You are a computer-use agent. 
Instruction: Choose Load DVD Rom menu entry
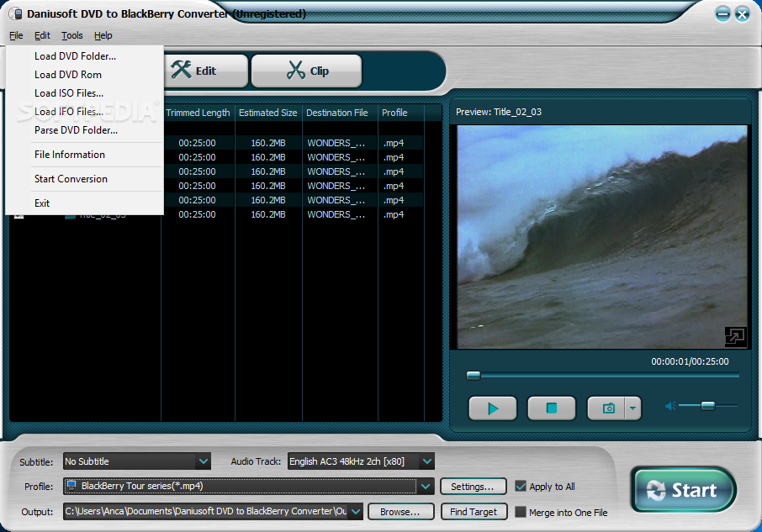85,75
